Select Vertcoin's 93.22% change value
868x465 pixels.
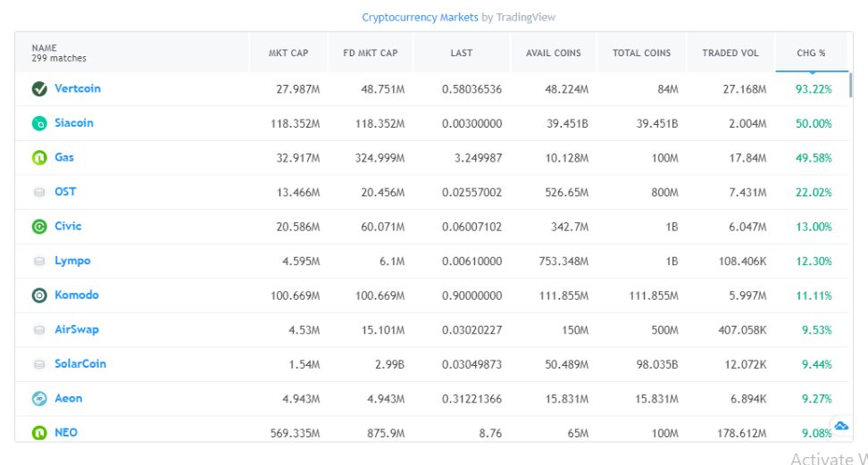(814, 88)
